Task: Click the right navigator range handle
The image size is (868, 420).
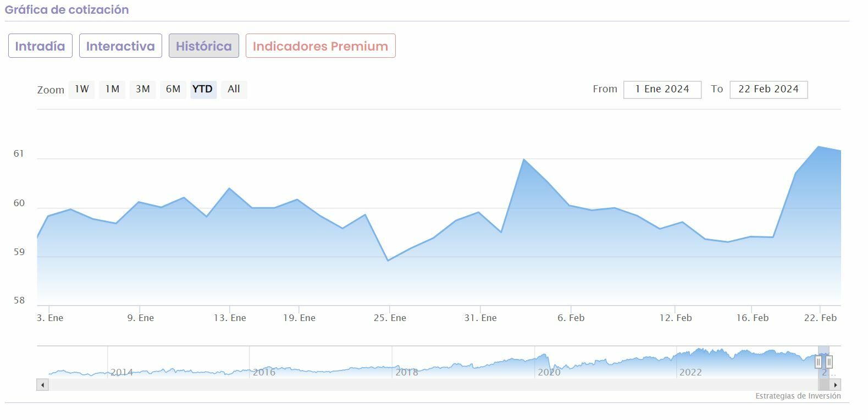Action: (x=829, y=362)
